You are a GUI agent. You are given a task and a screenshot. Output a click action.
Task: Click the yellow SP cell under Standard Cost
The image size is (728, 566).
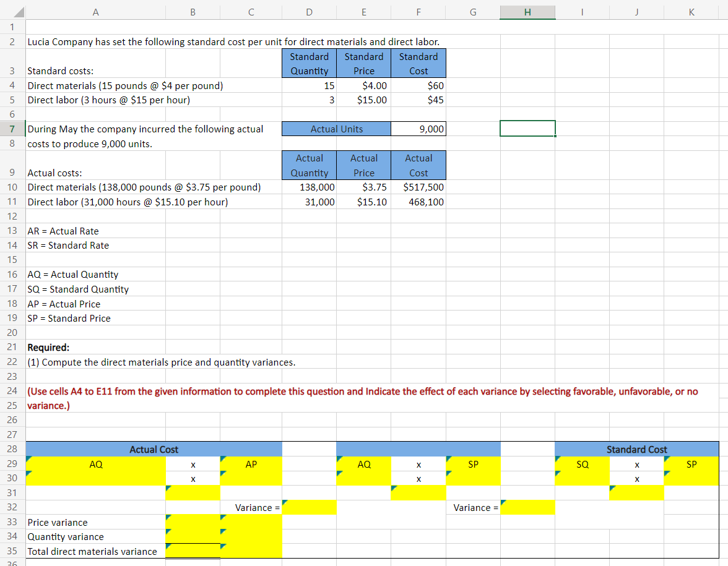tap(691, 464)
